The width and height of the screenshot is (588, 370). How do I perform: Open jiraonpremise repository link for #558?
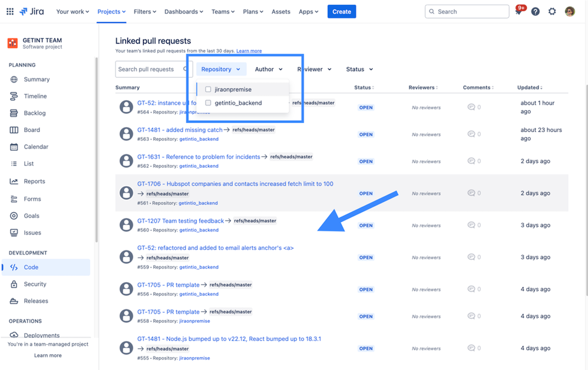point(194,321)
